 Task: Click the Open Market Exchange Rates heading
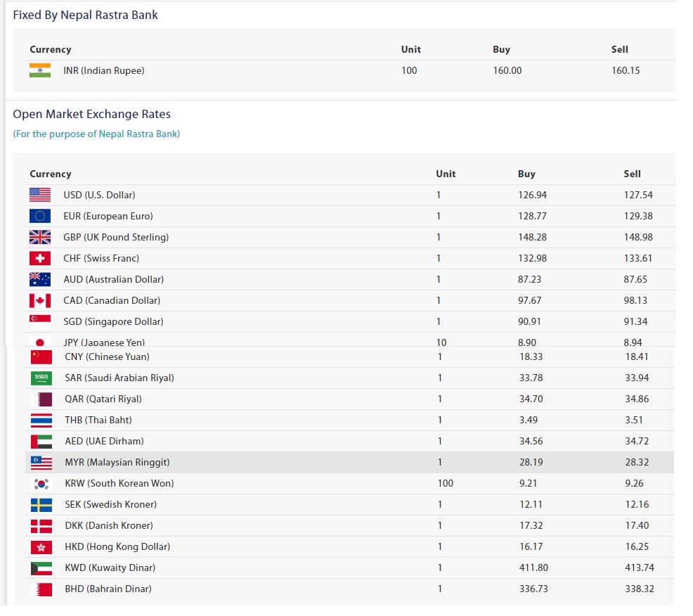click(91, 114)
